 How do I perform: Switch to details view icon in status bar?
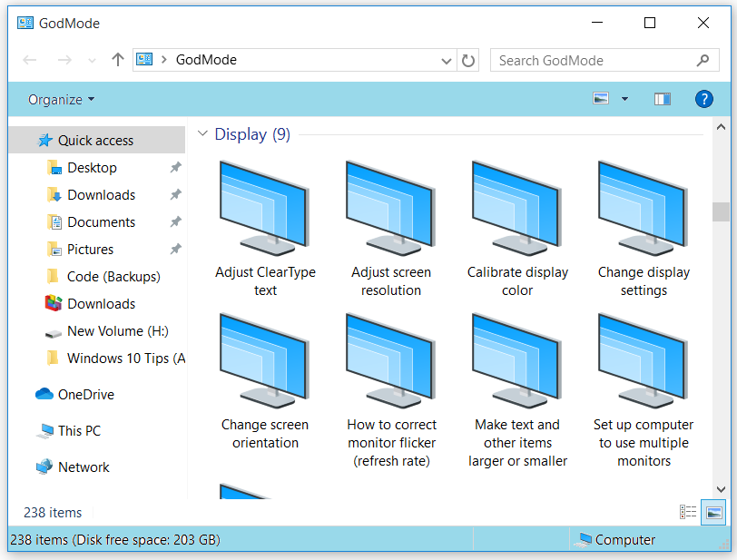pyautogui.click(x=688, y=512)
